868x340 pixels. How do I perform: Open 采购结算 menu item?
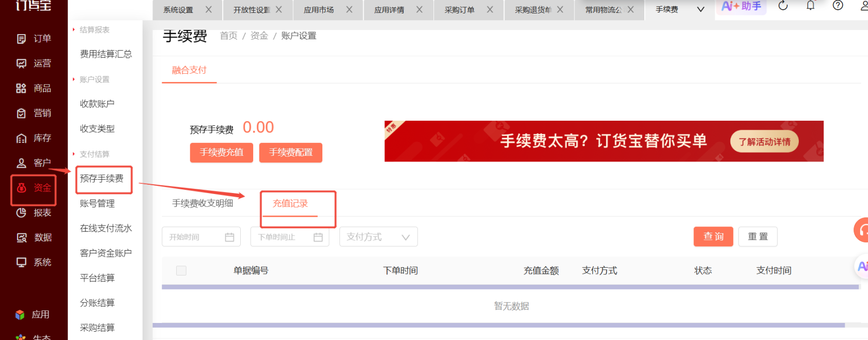click(x=97, y=328)
